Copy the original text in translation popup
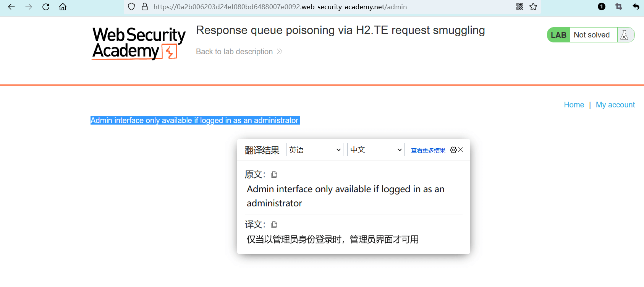This screenshot has height=287, width=644. pyautogui.click(x=274, y=175)
